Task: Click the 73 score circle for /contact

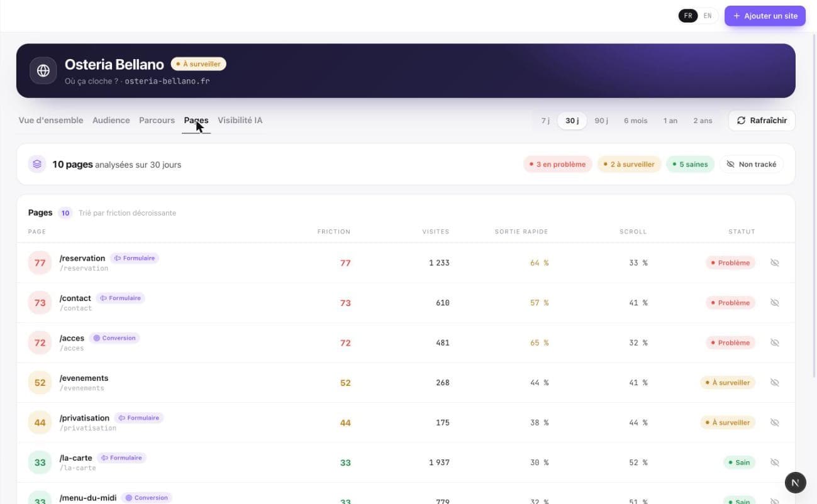Action: coord(40,303)
